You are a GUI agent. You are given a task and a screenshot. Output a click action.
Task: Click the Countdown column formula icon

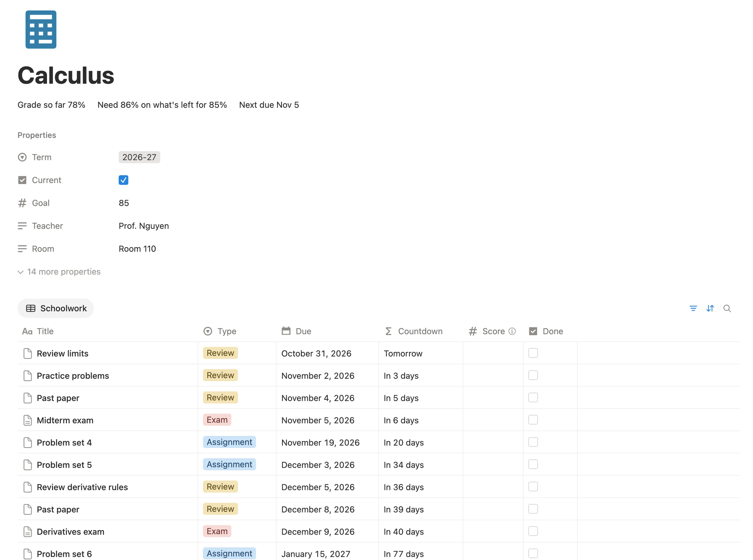(x=388, y=331)
